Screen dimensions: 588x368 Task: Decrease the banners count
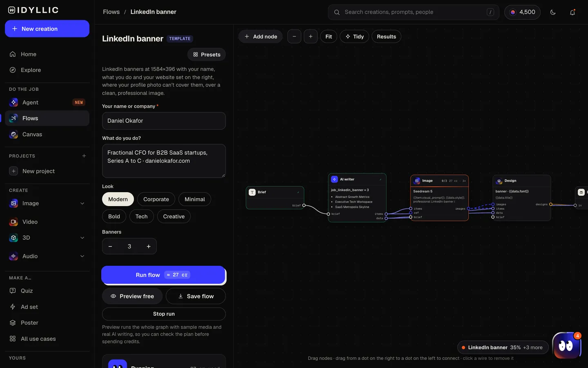[x=110, y=246]
